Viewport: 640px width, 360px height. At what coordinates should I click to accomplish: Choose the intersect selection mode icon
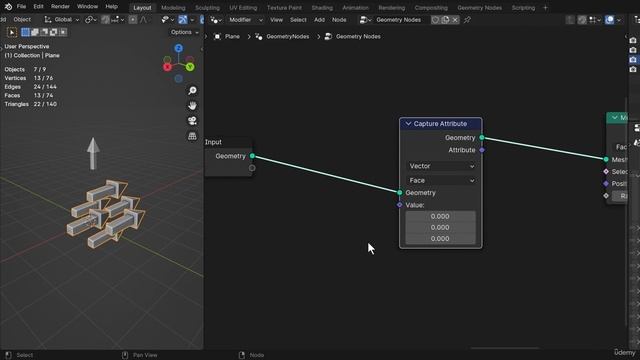pos(63,32)
